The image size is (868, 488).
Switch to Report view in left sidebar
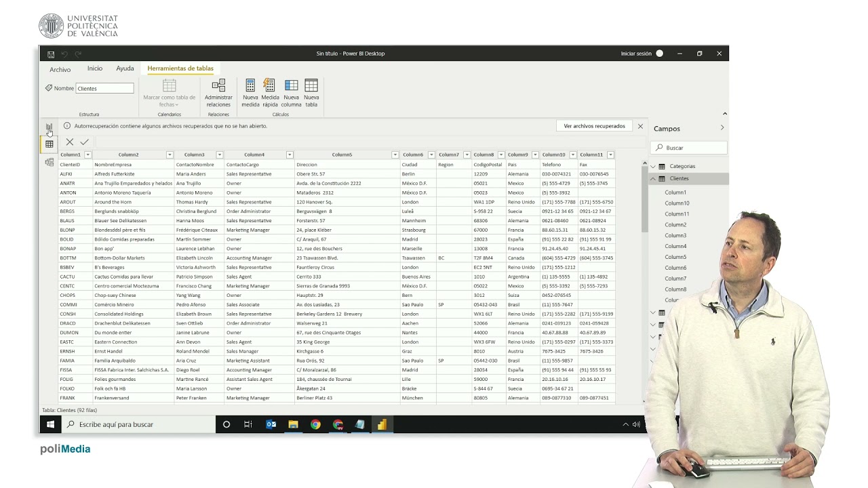click(50, 127)
